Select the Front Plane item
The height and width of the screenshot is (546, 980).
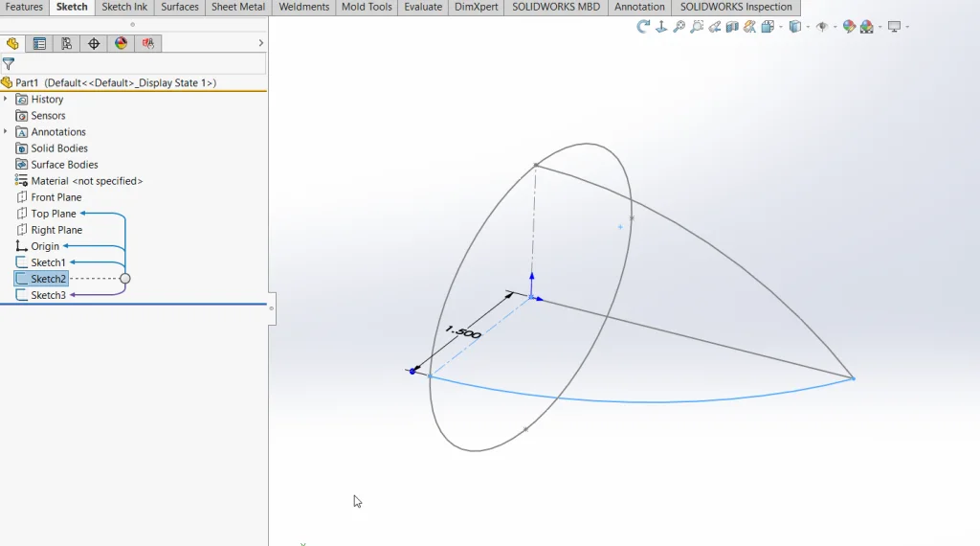[x=56, y=197]
